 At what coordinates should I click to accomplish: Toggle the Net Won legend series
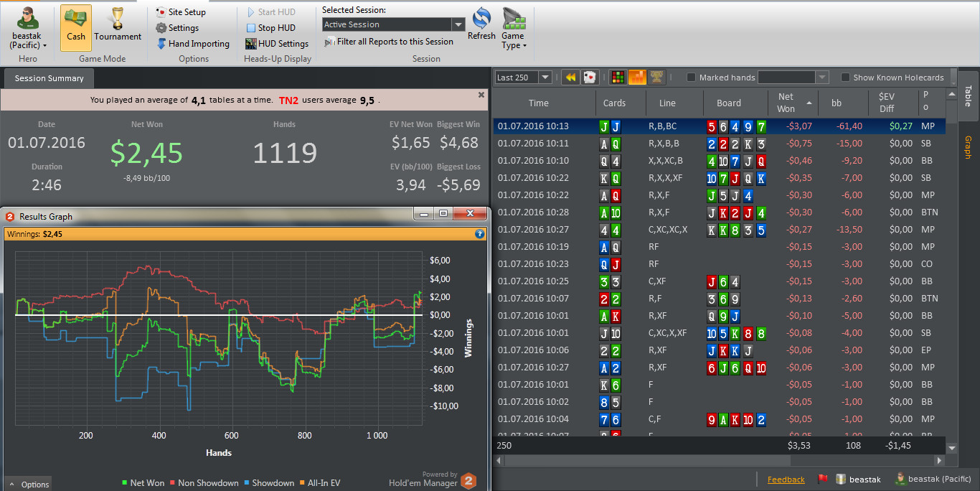[143, 483]
